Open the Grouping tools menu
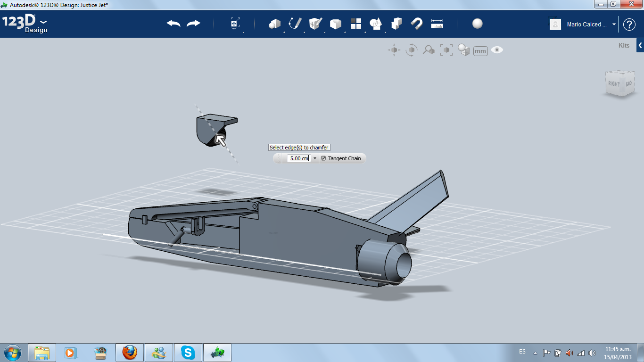644x362 pixels. 376,24
